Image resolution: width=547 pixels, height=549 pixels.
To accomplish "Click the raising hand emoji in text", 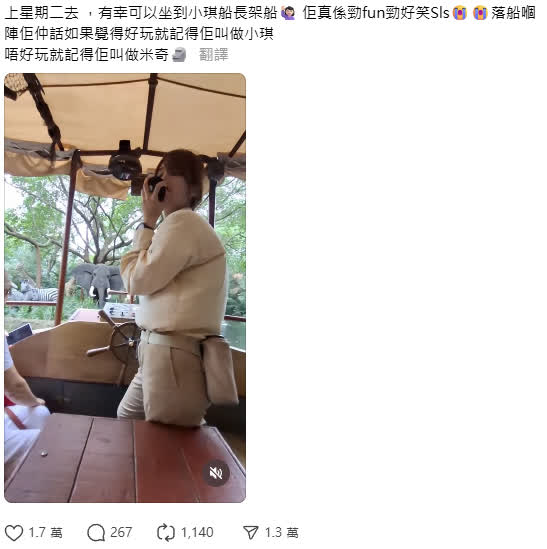I will point(288,13).
